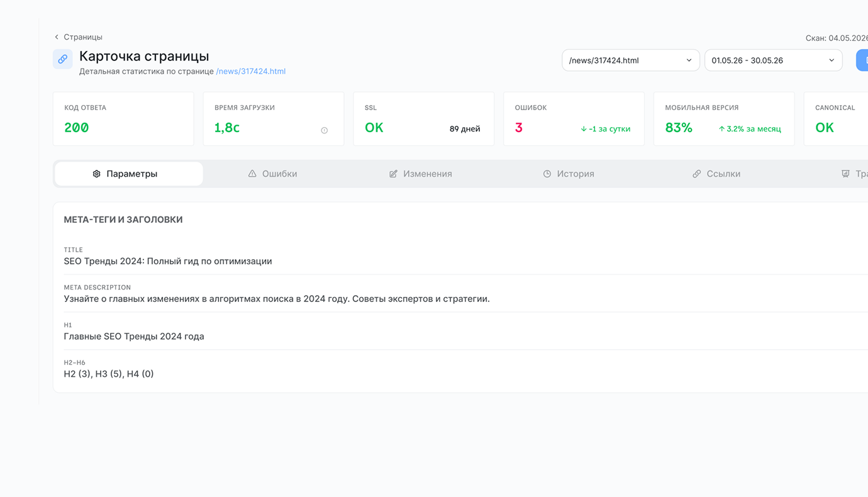The image size is (868, 497).
Task: Click the "3.2% за месяц" change text
Action: 754,129
